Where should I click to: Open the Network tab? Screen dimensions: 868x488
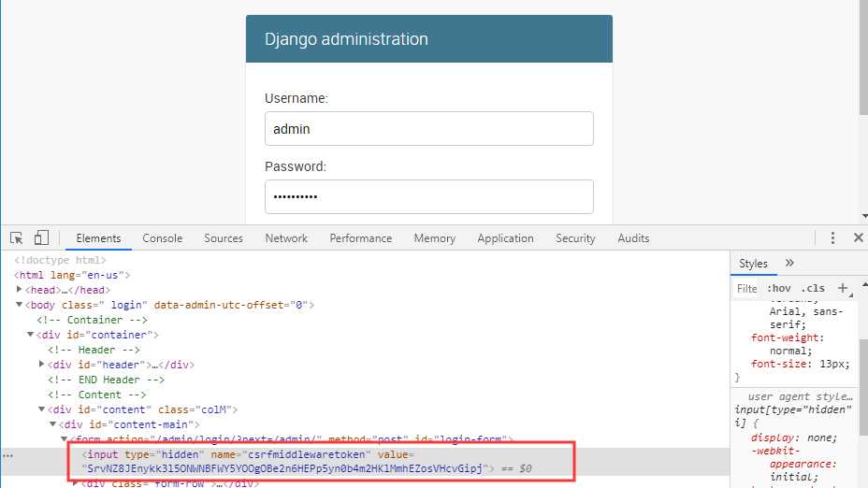(286, 238)
